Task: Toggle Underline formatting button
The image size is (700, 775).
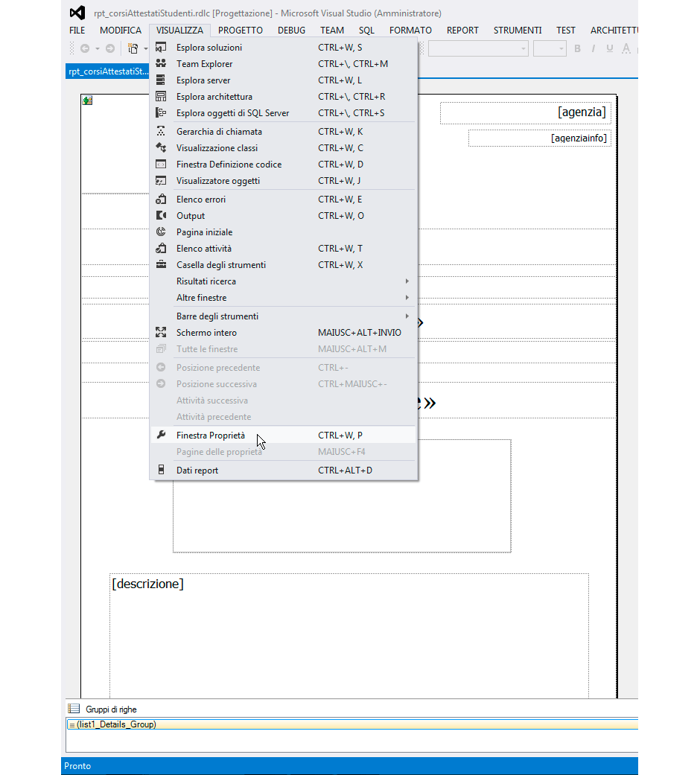Action: (610, 48)
